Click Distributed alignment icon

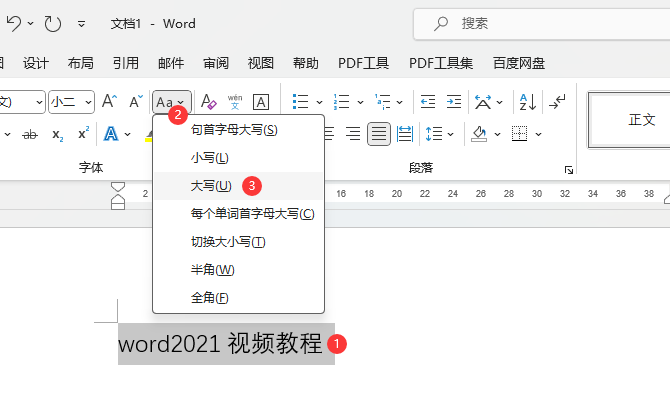click(405, 134)
